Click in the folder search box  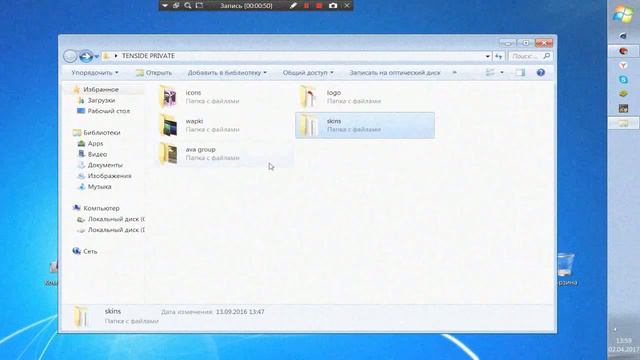click(x=526, y=56)
